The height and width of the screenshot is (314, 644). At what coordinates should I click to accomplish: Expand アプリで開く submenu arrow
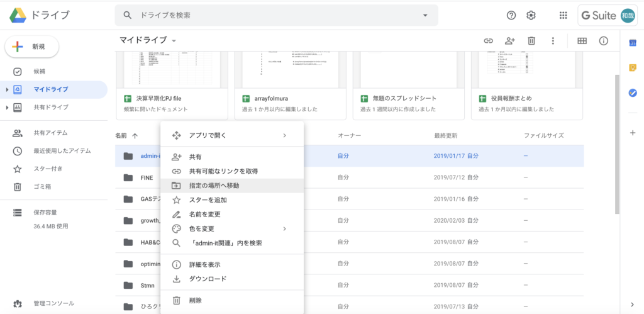pos(284,135)
